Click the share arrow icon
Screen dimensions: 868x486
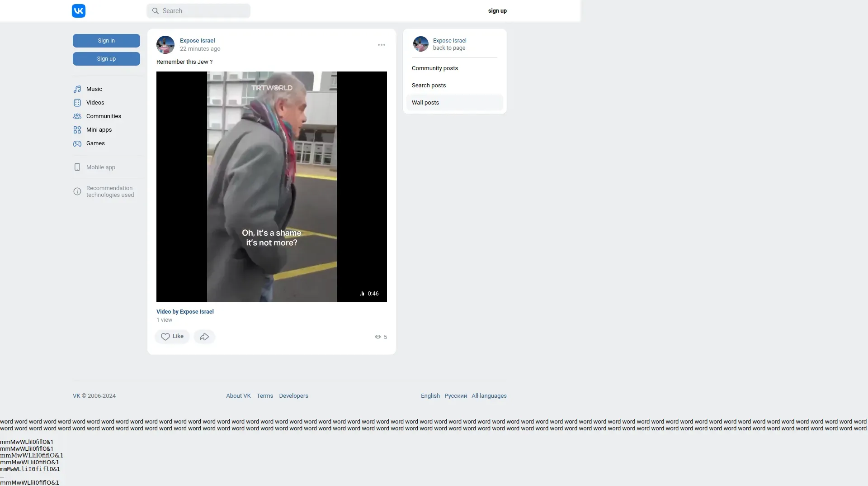point(204,337)
